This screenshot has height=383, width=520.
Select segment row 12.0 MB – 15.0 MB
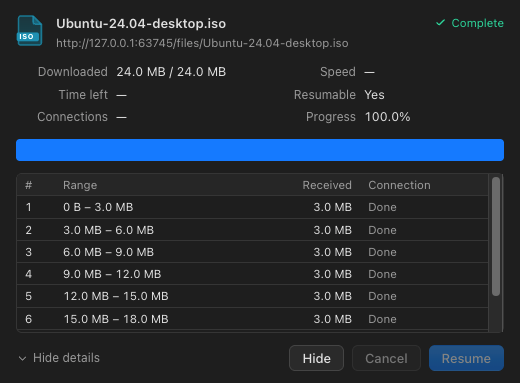pyautogui.click(x=253, y=296)
